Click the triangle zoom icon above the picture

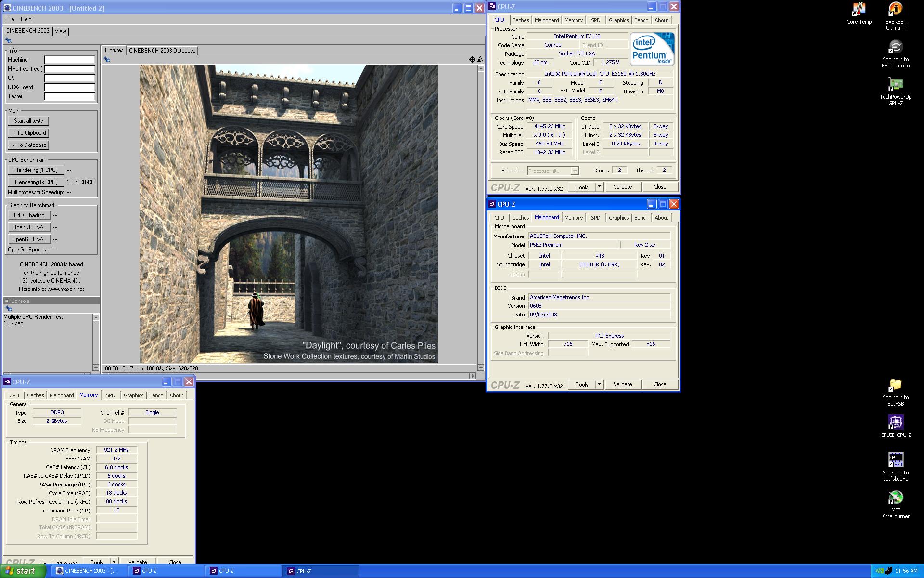[480, 60]
